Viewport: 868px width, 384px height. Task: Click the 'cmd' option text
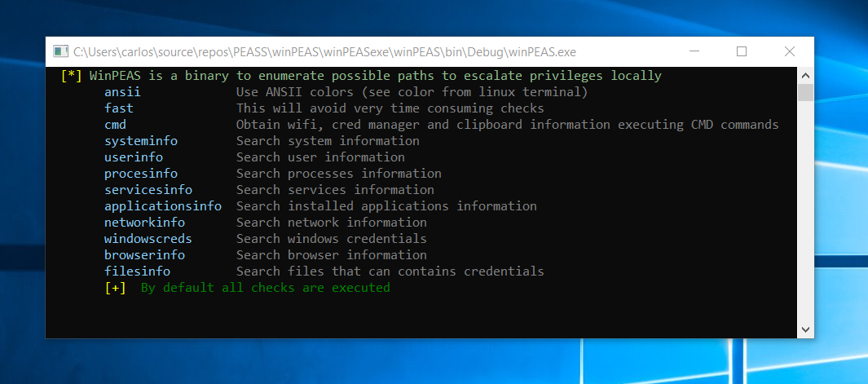point(115,125)
